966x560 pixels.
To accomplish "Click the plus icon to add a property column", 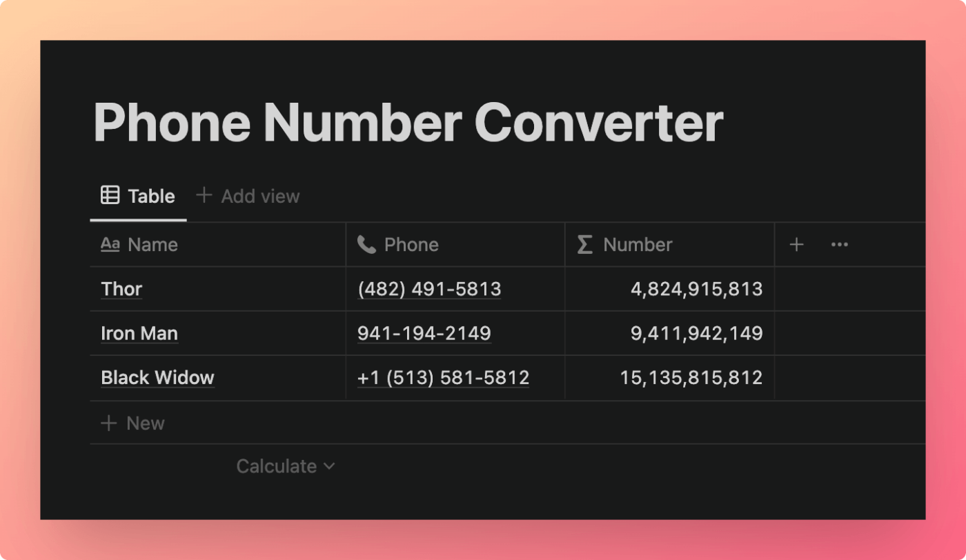I will click(x=796, y=245).
